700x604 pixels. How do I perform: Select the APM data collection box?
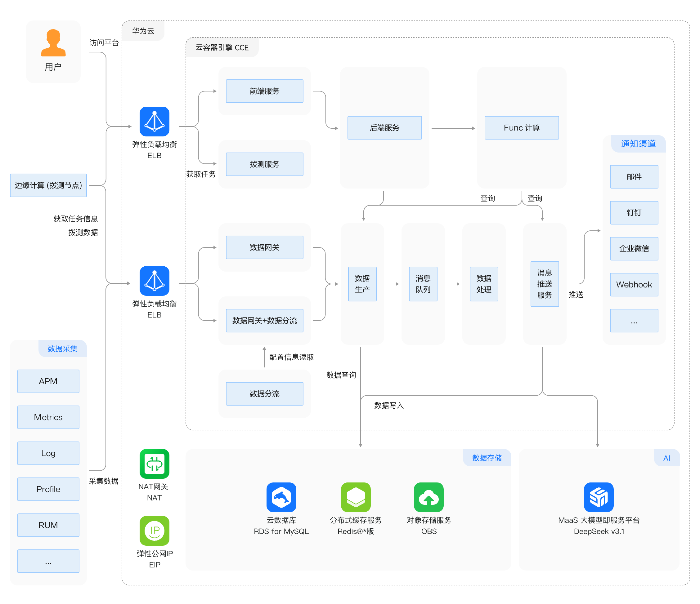click(x=48, y=381)
